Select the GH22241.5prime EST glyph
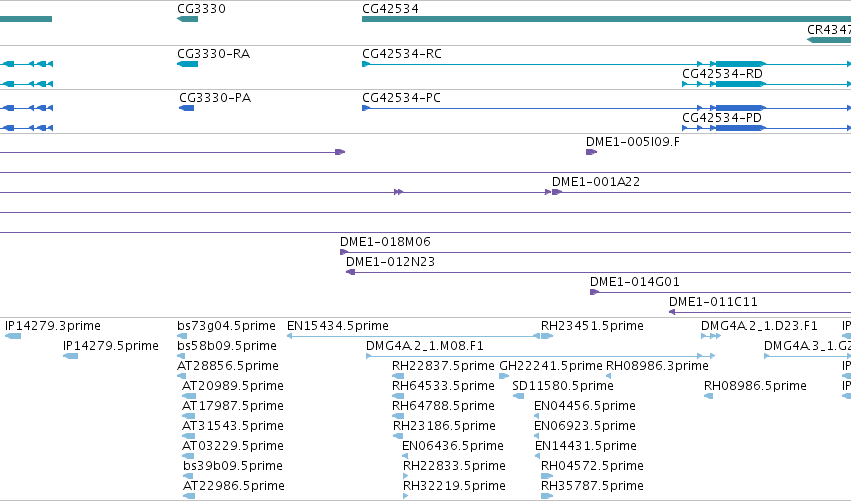Viewport: 851px width, 501px height. click(x=504, y=376)
